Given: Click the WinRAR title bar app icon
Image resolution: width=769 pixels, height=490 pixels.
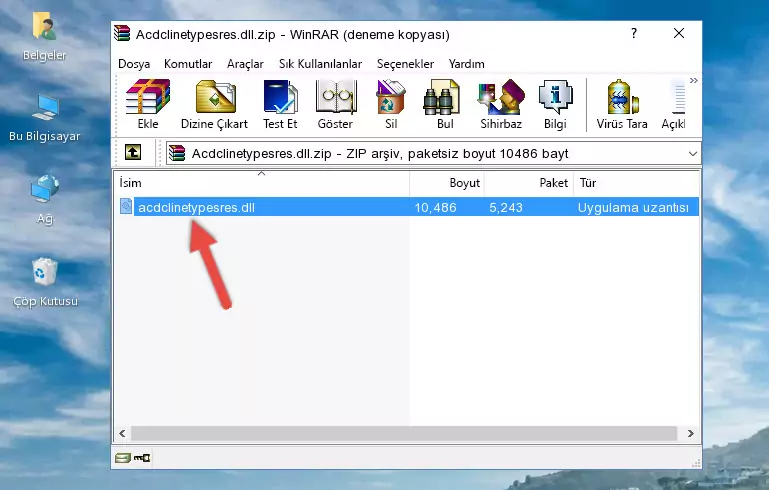Looking at the screenshot, I should (122, 34).
